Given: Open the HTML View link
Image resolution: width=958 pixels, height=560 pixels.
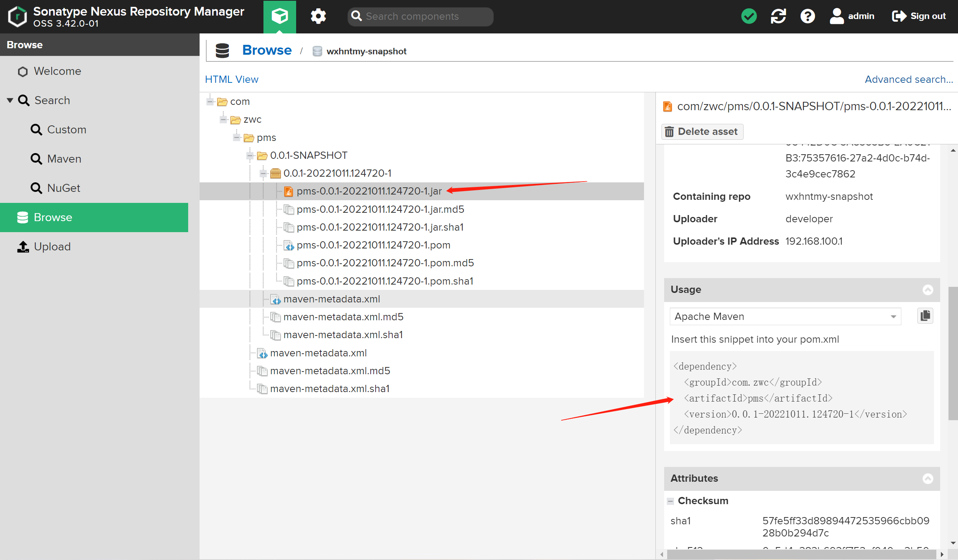Looking at the screenshot, I should point(232,79).
